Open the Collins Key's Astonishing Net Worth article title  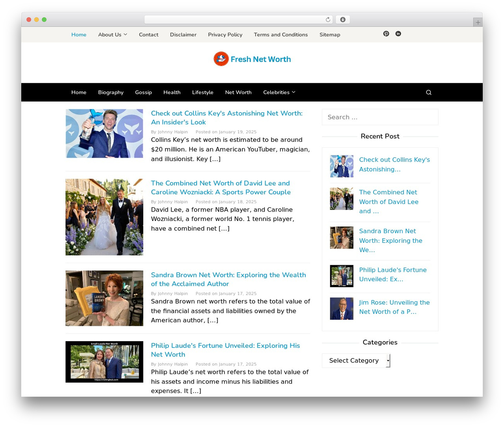(227, 118)
